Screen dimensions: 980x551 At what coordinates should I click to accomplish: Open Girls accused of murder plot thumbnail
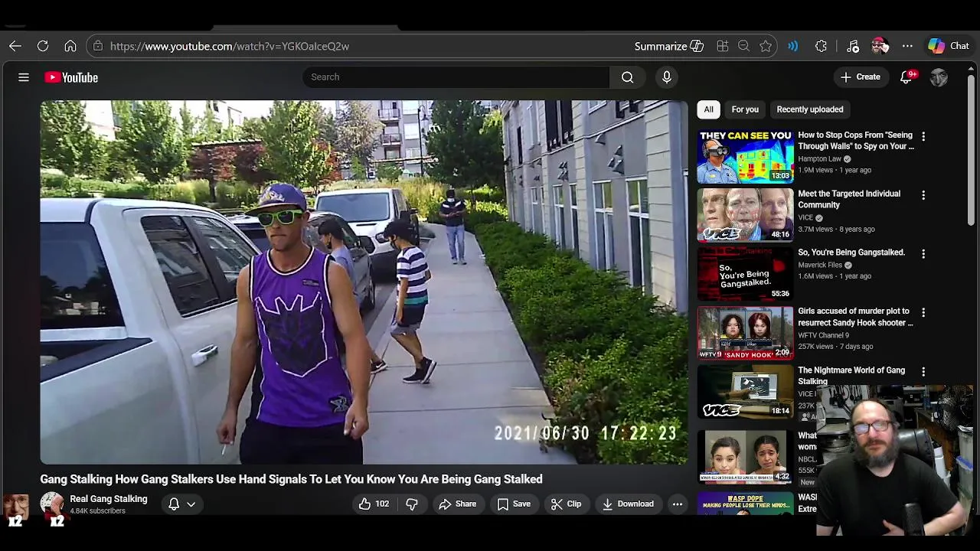(745, 333)
